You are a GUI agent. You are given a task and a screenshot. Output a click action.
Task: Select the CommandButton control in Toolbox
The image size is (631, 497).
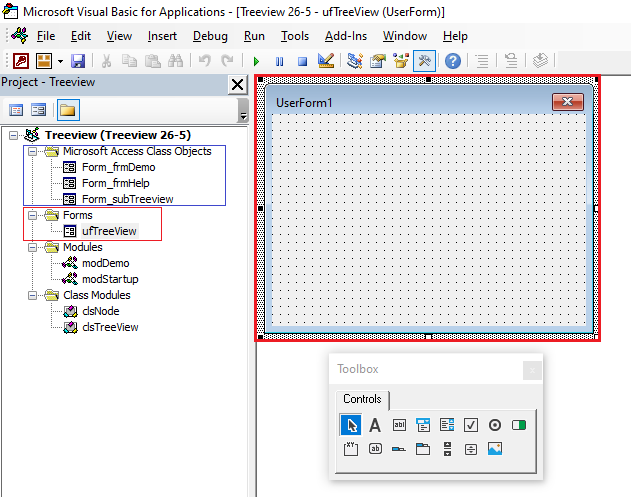375,449
